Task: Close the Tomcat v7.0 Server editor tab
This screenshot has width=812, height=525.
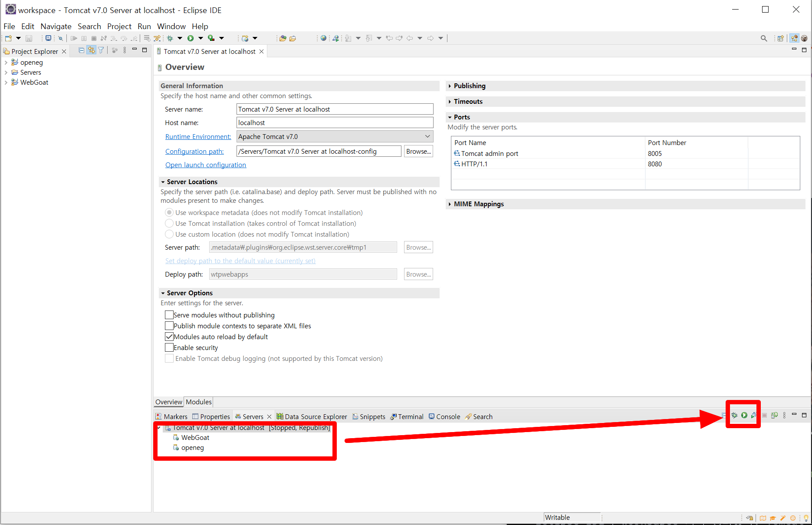Action: coord(261,52)
